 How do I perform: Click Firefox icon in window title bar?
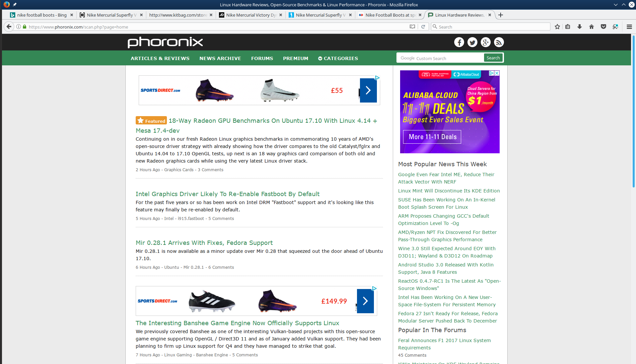pyautogui.click(x=6, y=5)
